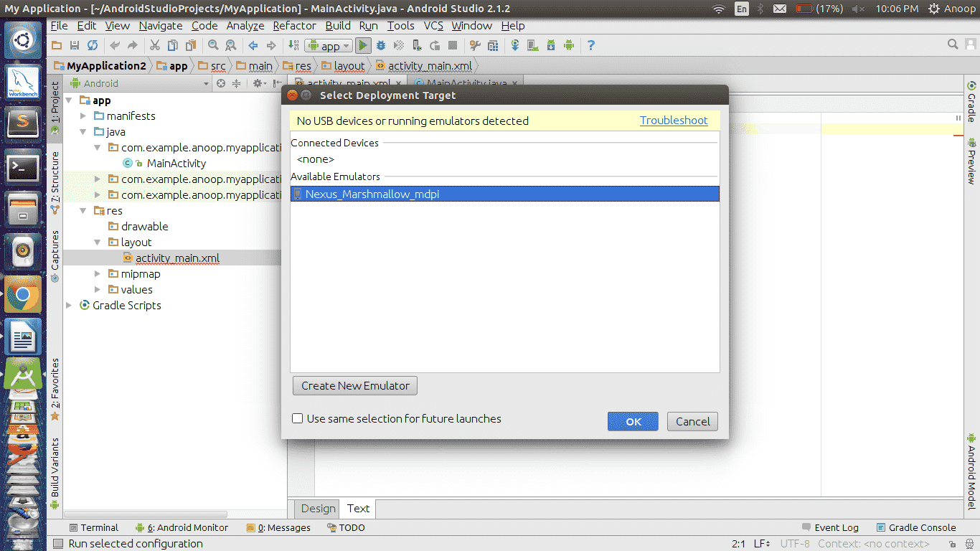Screen dimensions: 980x551
Task: Click the green Run app button
Action: tap(363, 45)
